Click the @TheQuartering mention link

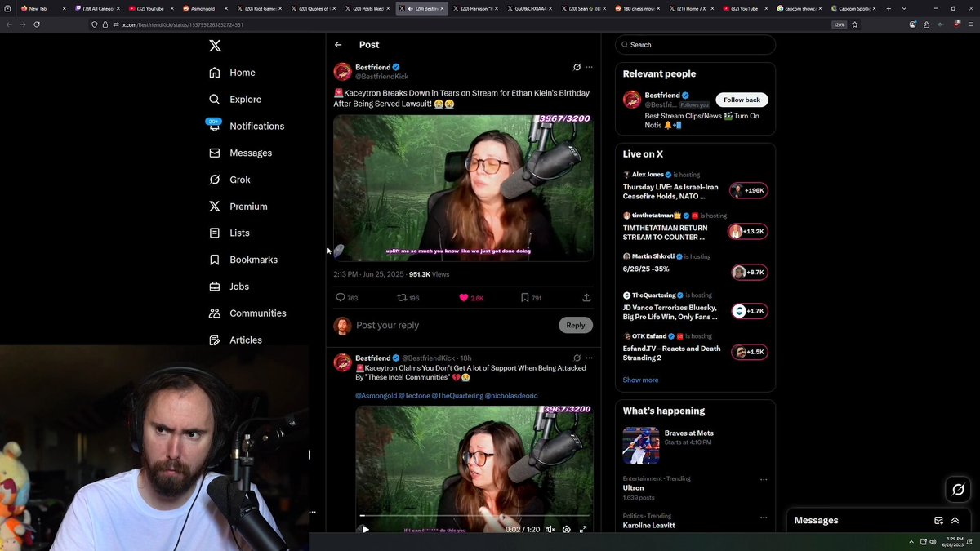(x=457, y=396)
